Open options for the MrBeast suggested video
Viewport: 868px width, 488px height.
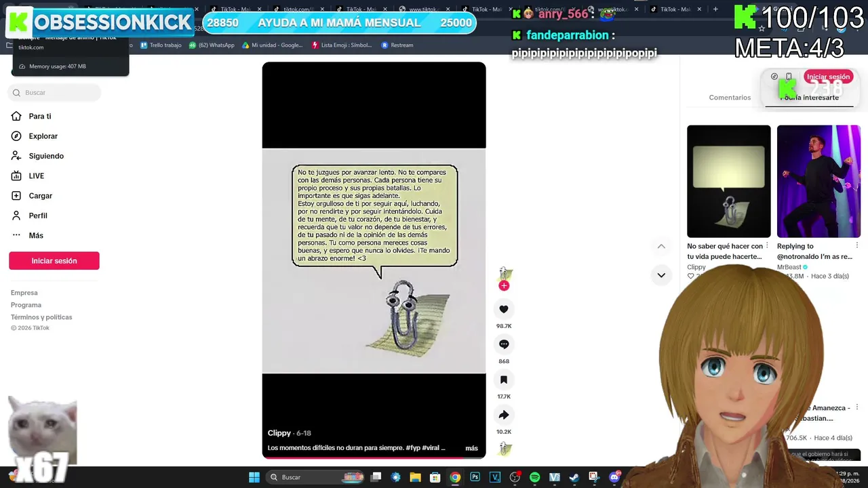click(857, 245)
